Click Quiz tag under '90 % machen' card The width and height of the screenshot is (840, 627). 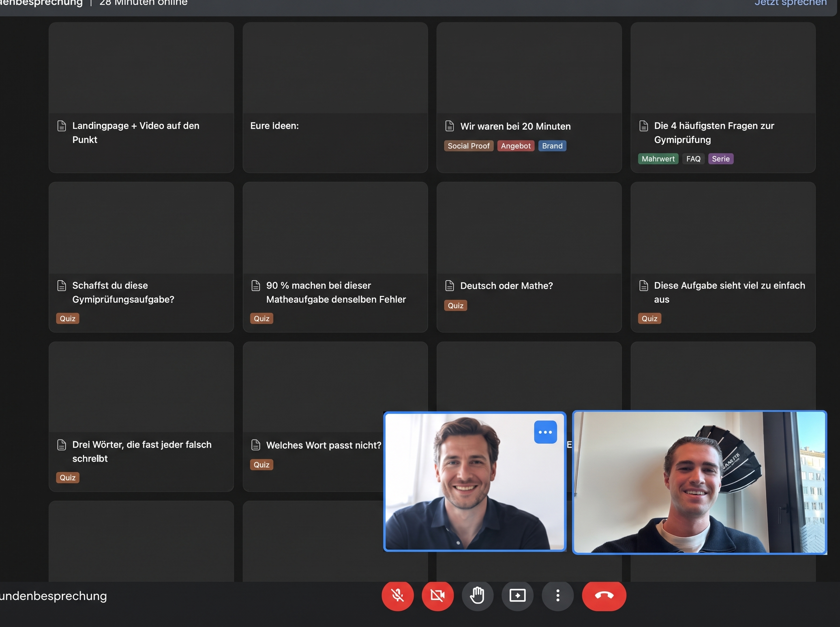point(261,318)
